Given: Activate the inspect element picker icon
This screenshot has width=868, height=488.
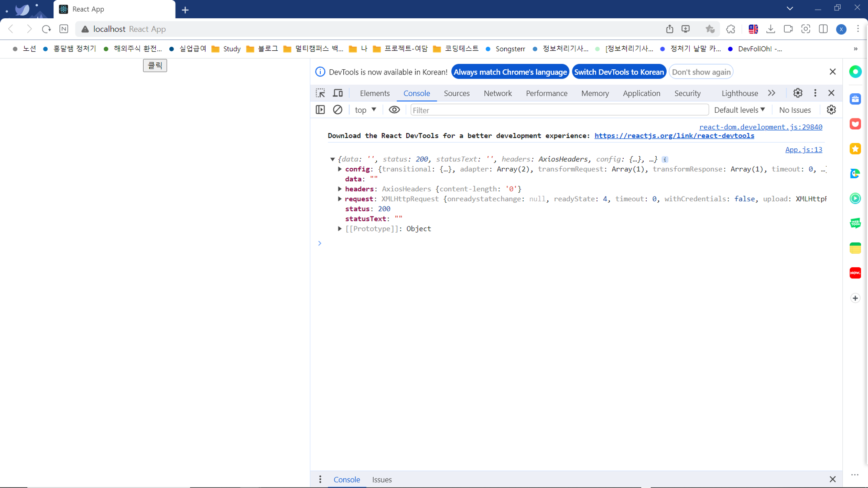Looking at the screenshot, I should (x=320, y=93).
